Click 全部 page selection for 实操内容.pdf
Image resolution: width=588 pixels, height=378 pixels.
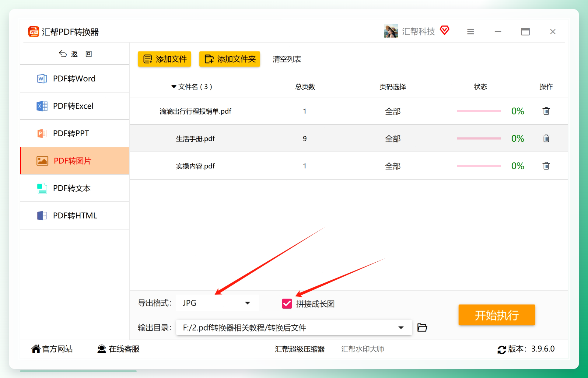click(x=393, y=166)
